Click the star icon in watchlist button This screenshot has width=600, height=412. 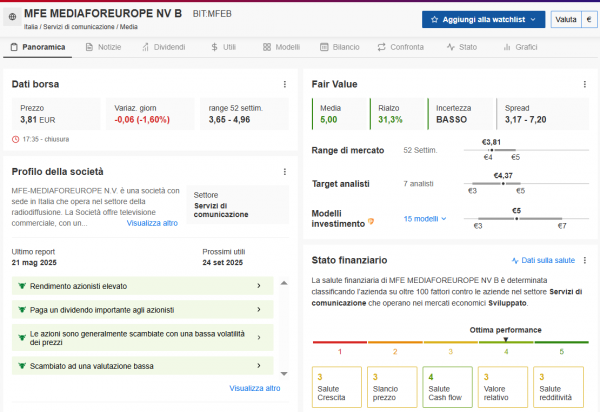point(434,20)
